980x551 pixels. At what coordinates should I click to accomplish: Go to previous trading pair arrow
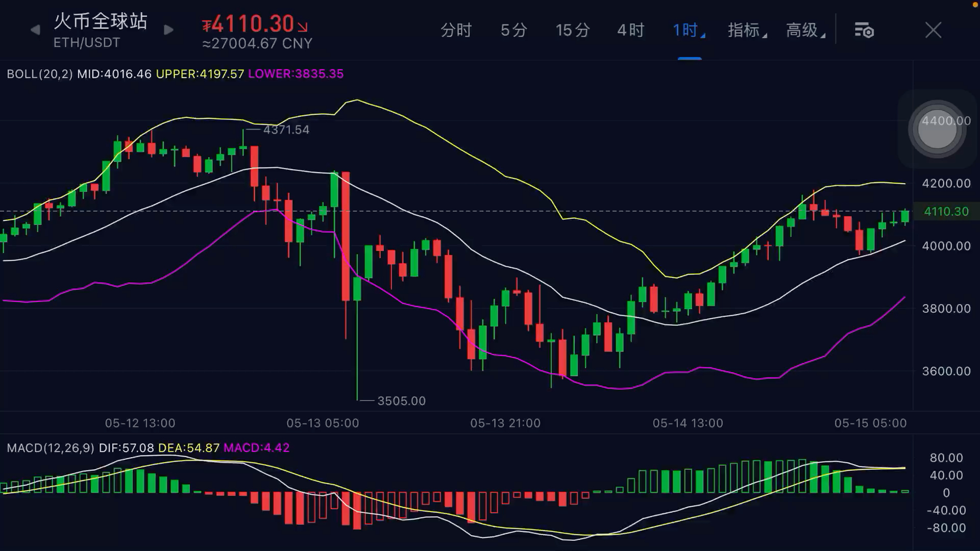coord(35,30)
